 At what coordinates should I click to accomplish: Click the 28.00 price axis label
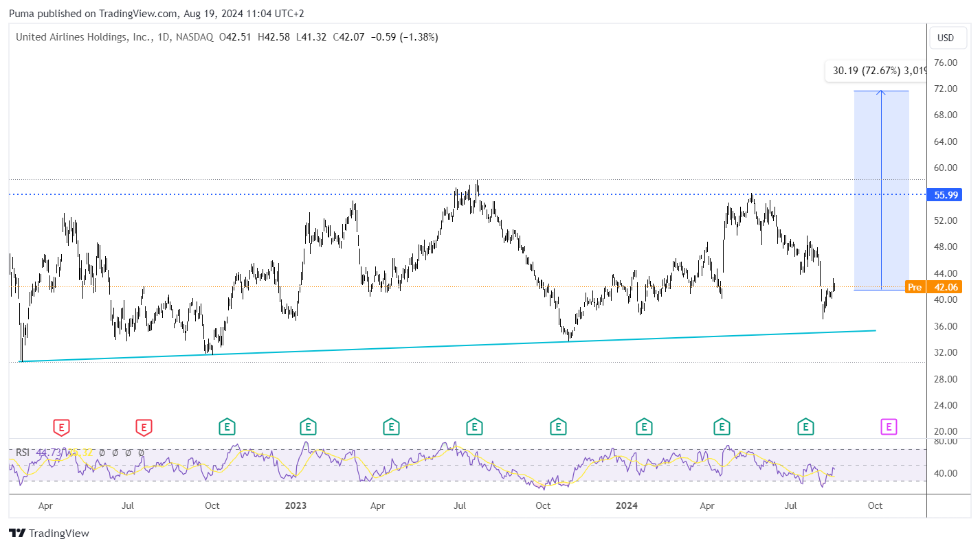tap(946, 379)
